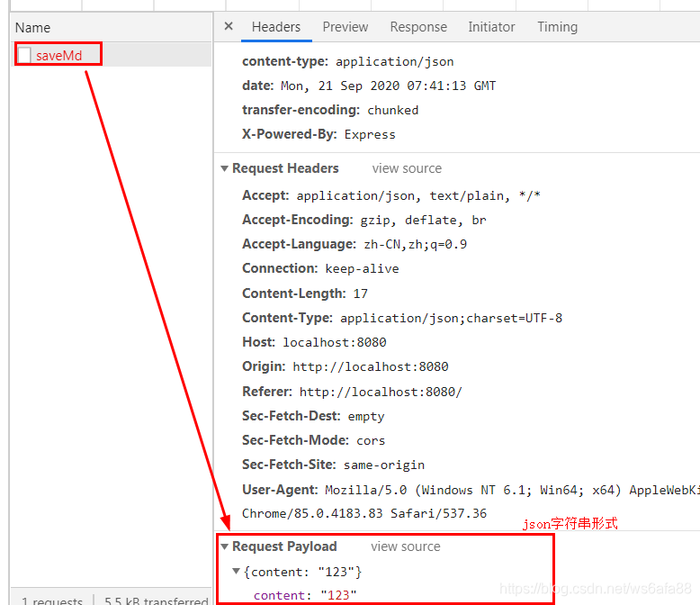Screen dimensions: 700x605
Task: Select the Referer header line
Action: click(x=352, y=392)
